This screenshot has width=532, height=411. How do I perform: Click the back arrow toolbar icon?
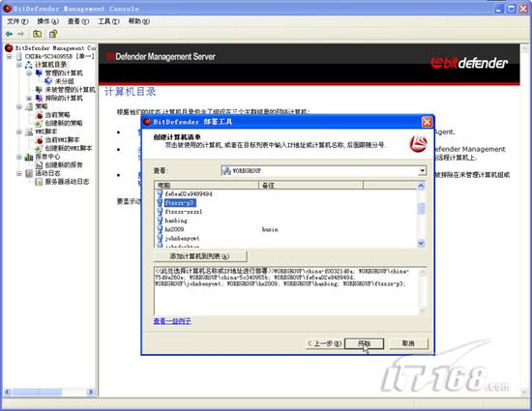9,34
